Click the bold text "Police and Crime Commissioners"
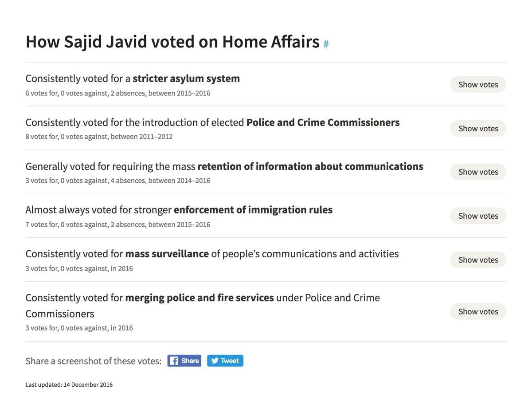Screen dimensions: 532x413 click(323, 122)
